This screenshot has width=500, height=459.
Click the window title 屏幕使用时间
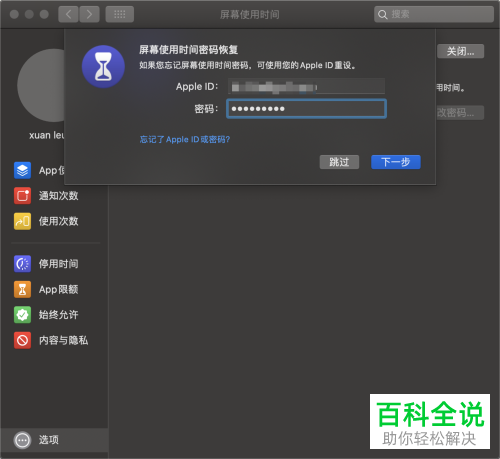pos(250,14)
